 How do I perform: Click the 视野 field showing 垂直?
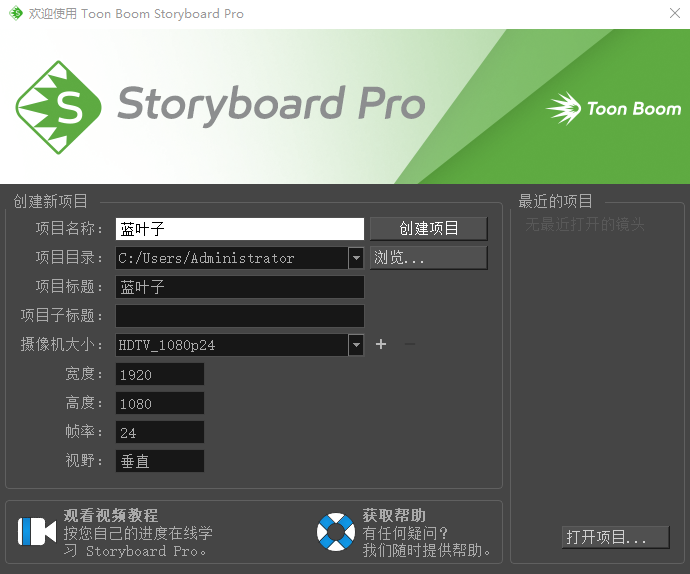point(159,461)
